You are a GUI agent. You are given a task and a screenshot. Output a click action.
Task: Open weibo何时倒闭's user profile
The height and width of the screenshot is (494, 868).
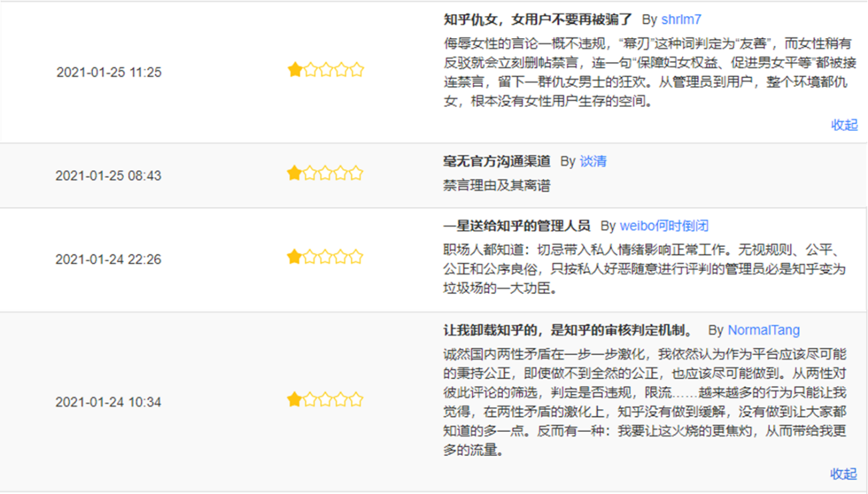click(x=663, y=226)
